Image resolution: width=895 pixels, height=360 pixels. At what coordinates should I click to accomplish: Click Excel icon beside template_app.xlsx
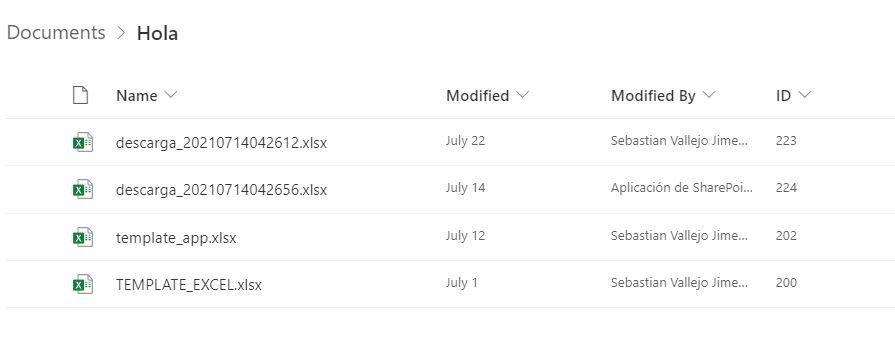83,237
